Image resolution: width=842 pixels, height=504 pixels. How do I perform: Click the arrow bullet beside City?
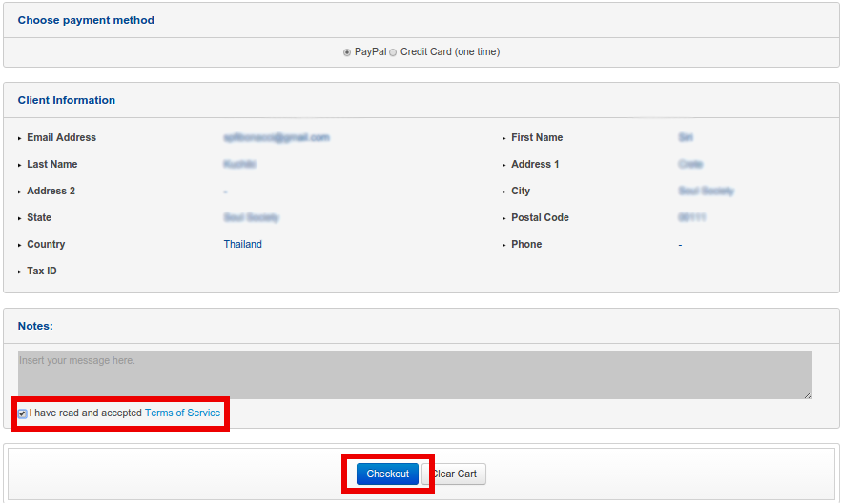point(504,192)
